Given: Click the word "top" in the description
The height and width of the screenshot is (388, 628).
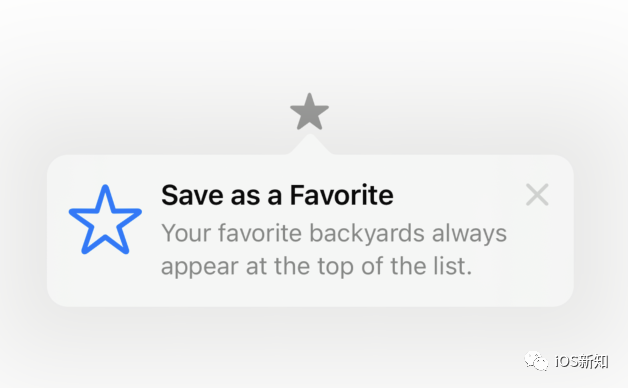Looking at the screenshot, I should [x=336, y=267].
